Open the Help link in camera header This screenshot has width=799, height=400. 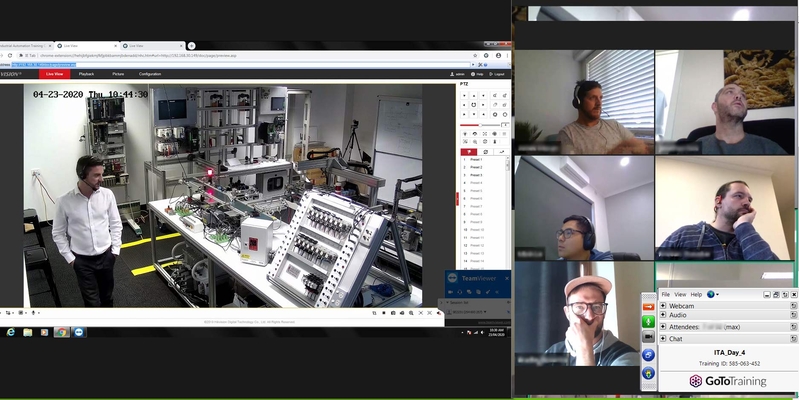[x=477, y=74]
